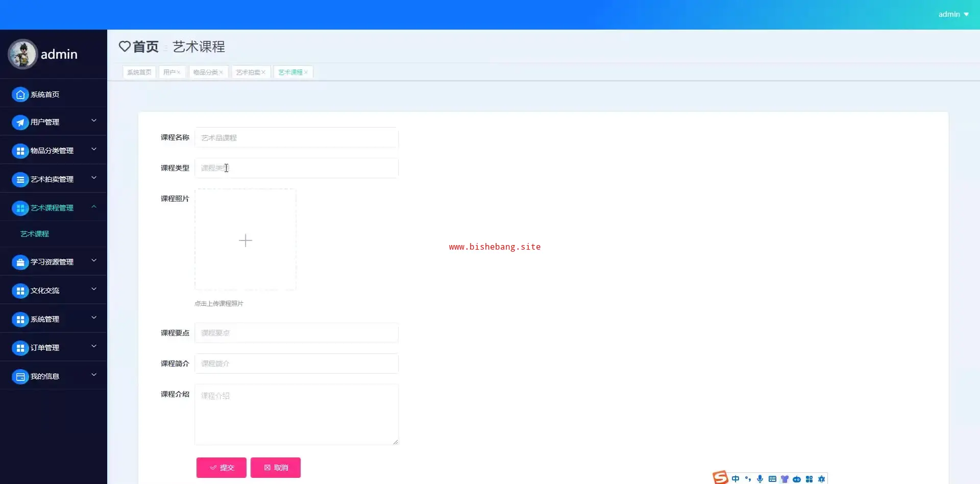Click the heart icon beside 首页
The image size is (980, 484).
pos(125,46)
